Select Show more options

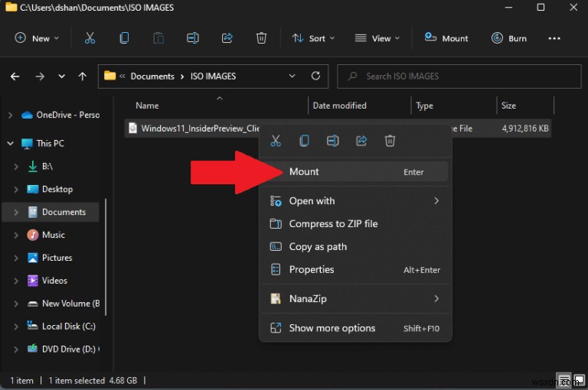point(355,328)
